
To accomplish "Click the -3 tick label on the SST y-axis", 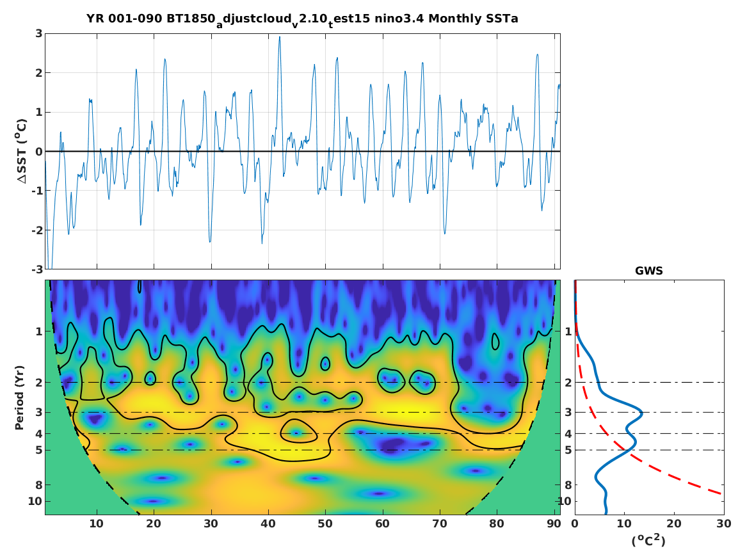I will tap(36, 269).
